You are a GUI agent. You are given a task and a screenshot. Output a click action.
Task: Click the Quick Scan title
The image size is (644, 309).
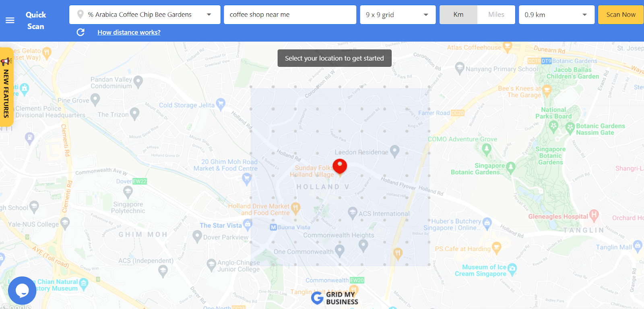coord(36,21)
